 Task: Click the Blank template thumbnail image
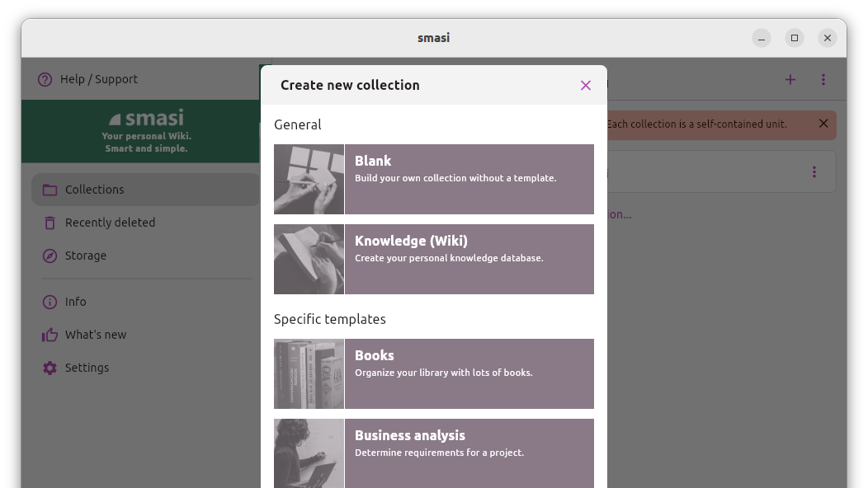pos(309,179)
